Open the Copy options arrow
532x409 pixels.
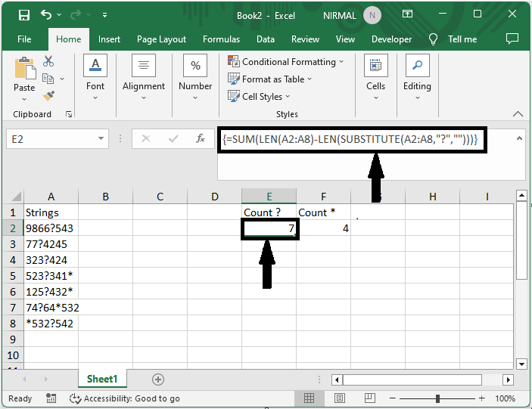[62, 79]
